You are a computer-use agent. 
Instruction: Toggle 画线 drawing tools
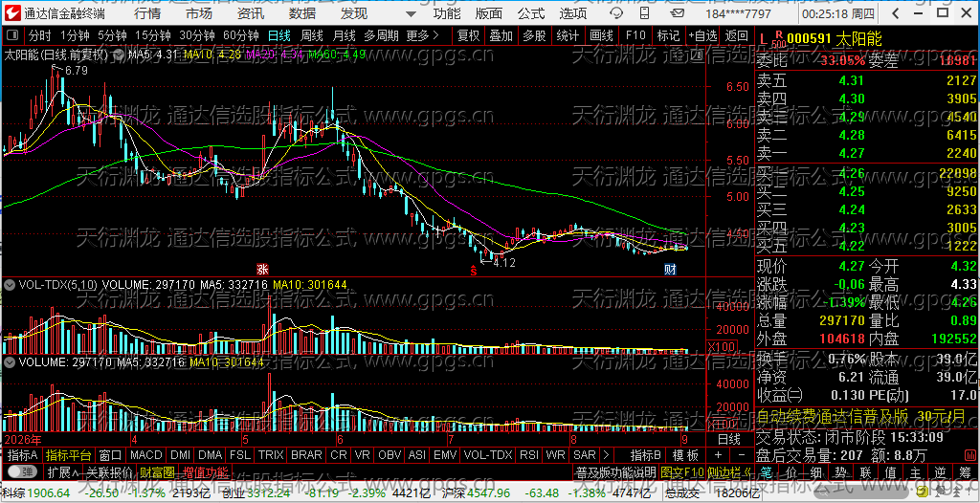[x=601, y=35]
